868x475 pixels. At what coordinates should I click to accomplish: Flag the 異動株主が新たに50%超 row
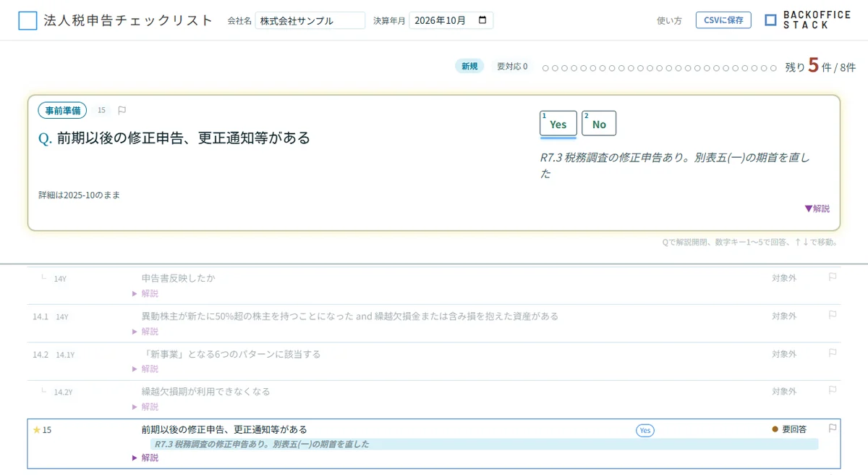833,314
